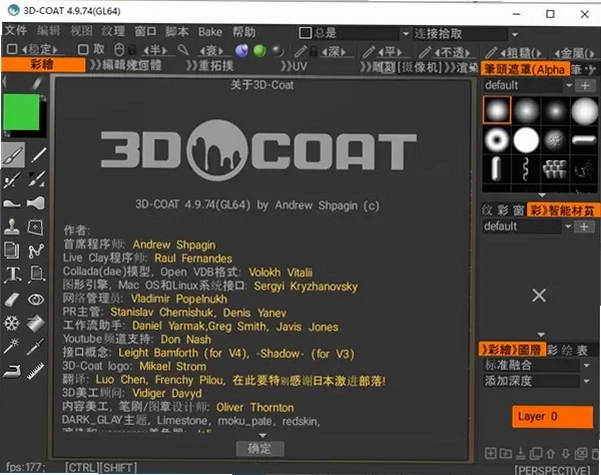Move layer up arrow icon
The height and width of the screenshot is (475, 601).
[551, 454]
